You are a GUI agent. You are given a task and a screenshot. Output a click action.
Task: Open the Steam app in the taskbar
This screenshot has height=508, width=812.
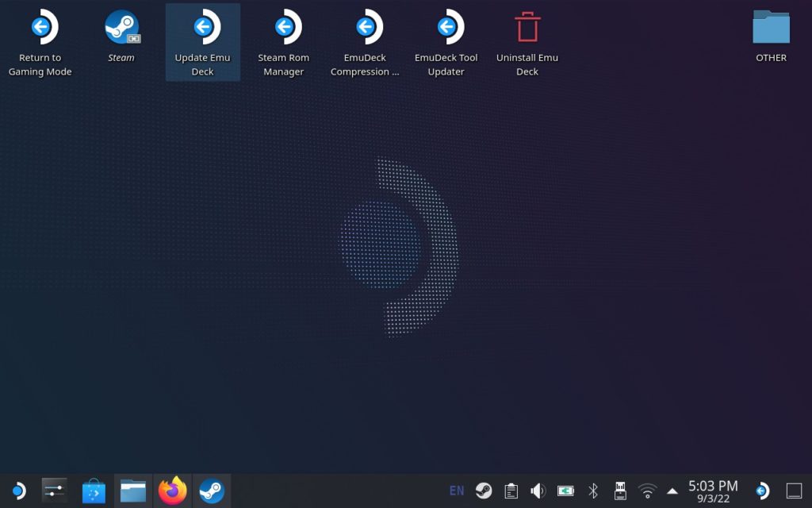tap(212, 491)
